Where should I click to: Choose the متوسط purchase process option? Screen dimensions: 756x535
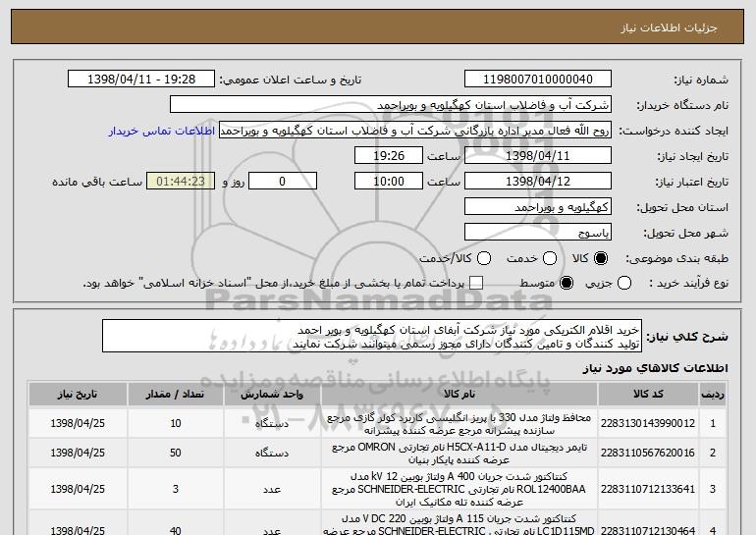coord(567,284)
